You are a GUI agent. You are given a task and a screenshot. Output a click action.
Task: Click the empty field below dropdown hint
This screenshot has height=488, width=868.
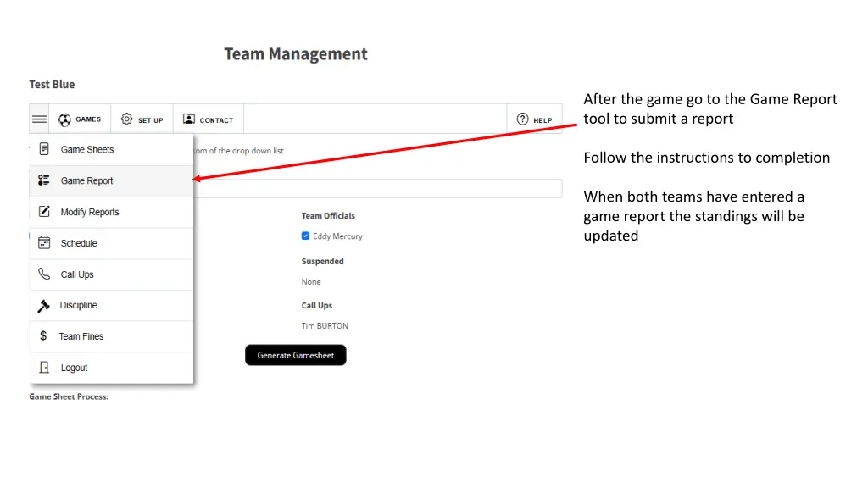(377, 188)
